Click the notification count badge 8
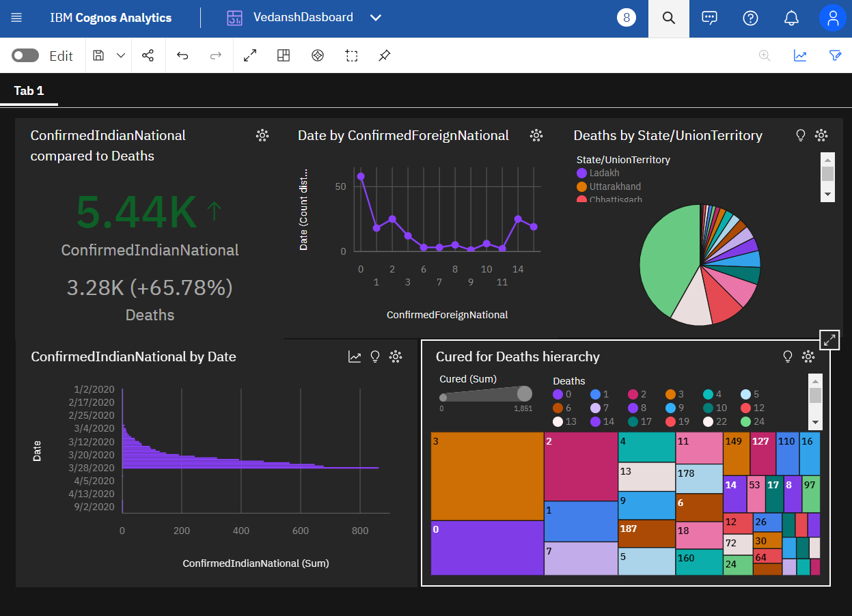 click(x=627, y=18)
